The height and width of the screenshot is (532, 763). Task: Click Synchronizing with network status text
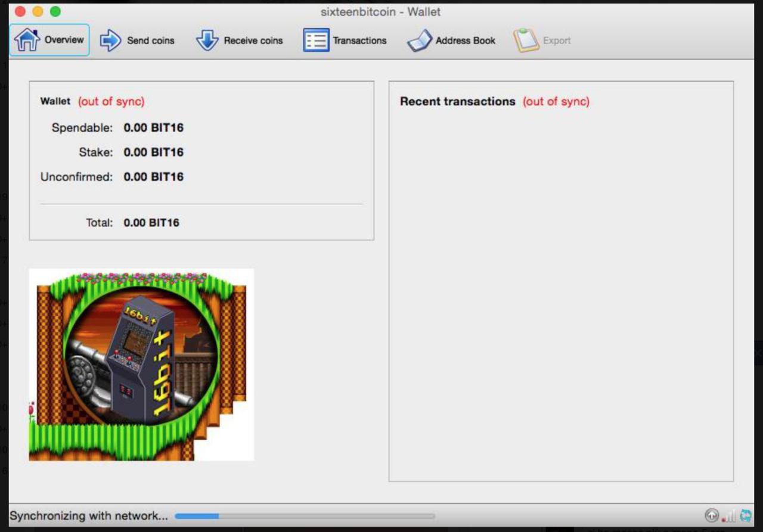click(x=89, y=516)
